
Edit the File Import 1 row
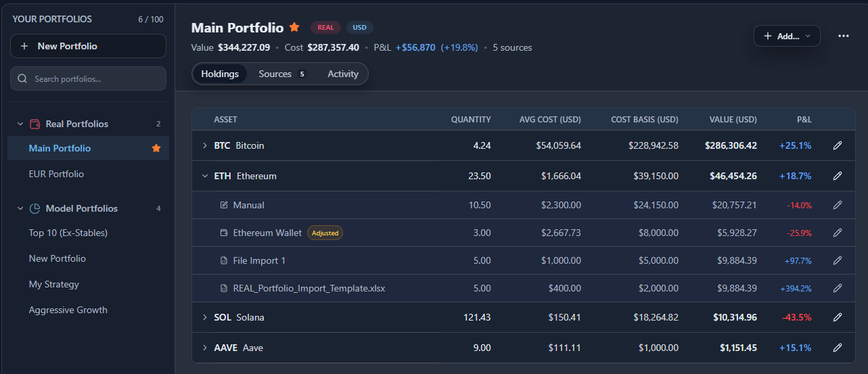point(837,260)
